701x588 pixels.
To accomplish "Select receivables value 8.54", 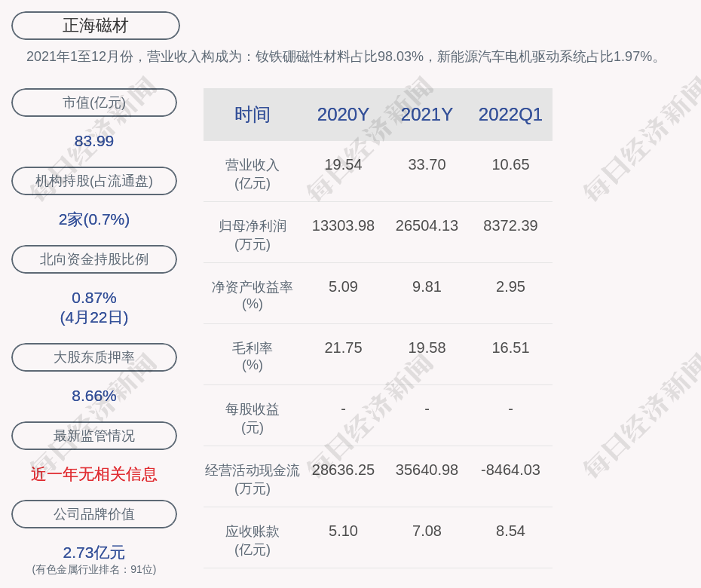I will coord(510,531).
